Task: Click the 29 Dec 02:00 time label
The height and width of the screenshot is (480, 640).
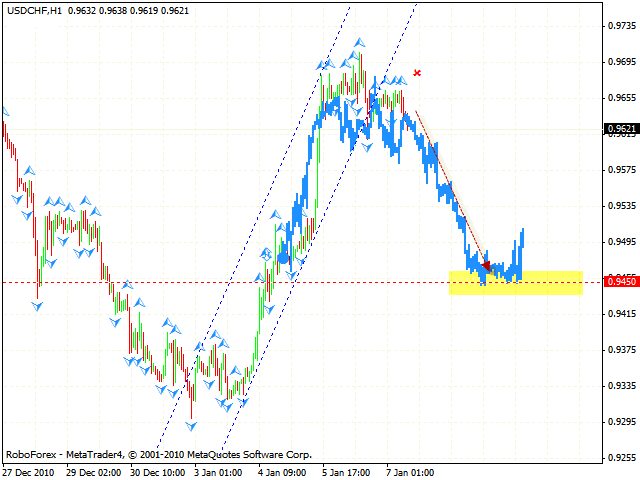Action: point(93,473)
